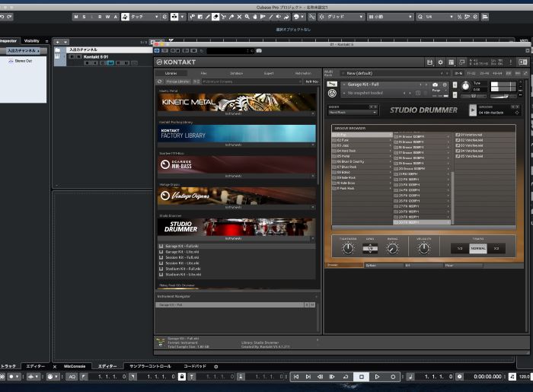
Task: Click the transport Record button
Action: click(x=394, y=377)
